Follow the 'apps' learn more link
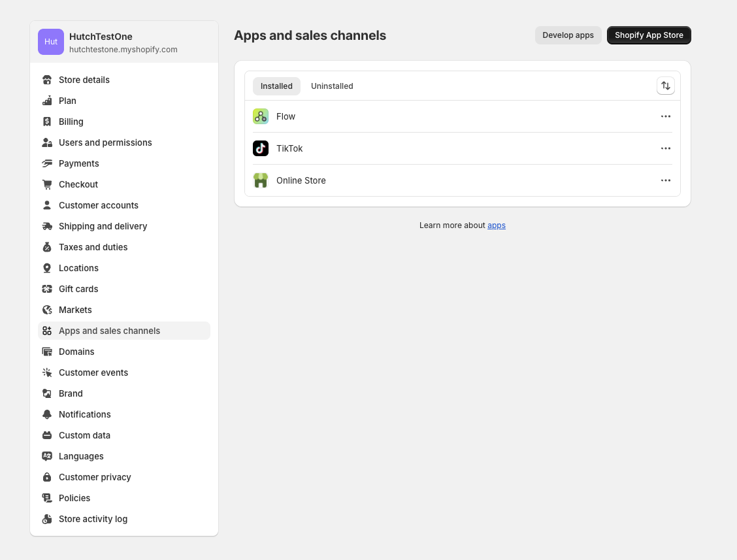 coord(497,225)
